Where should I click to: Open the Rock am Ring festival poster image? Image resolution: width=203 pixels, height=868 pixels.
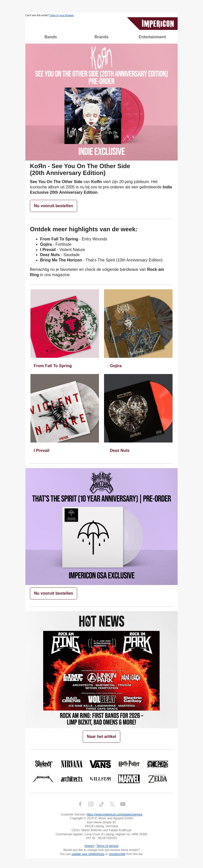click(101, 670)
